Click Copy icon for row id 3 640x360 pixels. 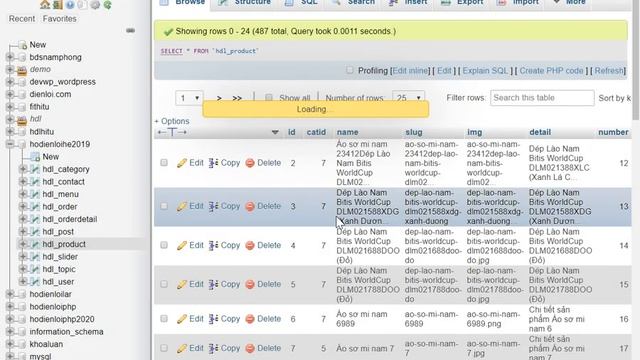(x=213, y=207)
